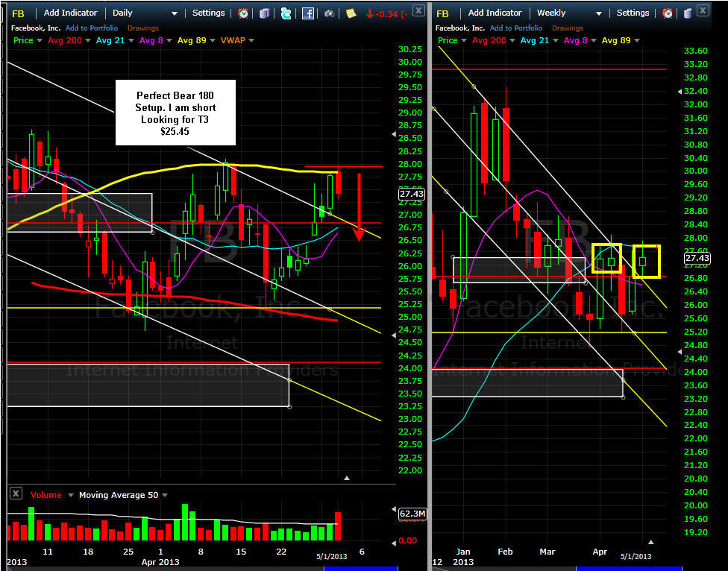
Task: Click the 62.3M volume value label
Action: pyautogui.click(x=412, y=514)
